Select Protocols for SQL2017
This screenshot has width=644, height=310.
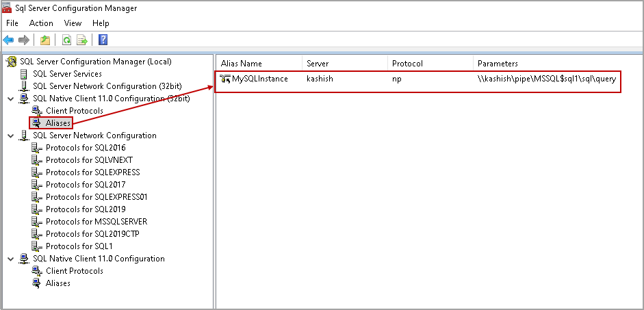[86, 185]
